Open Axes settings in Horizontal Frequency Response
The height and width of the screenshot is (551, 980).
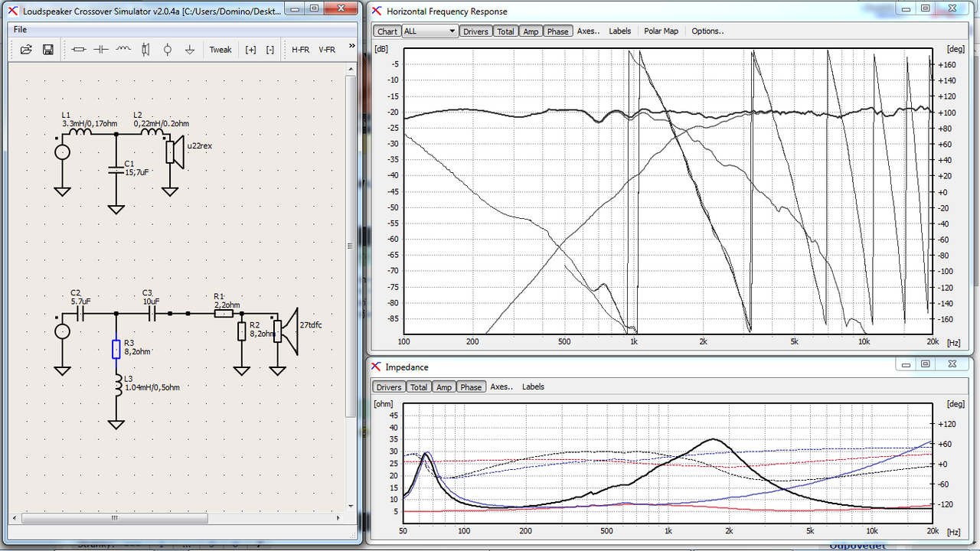587,31
